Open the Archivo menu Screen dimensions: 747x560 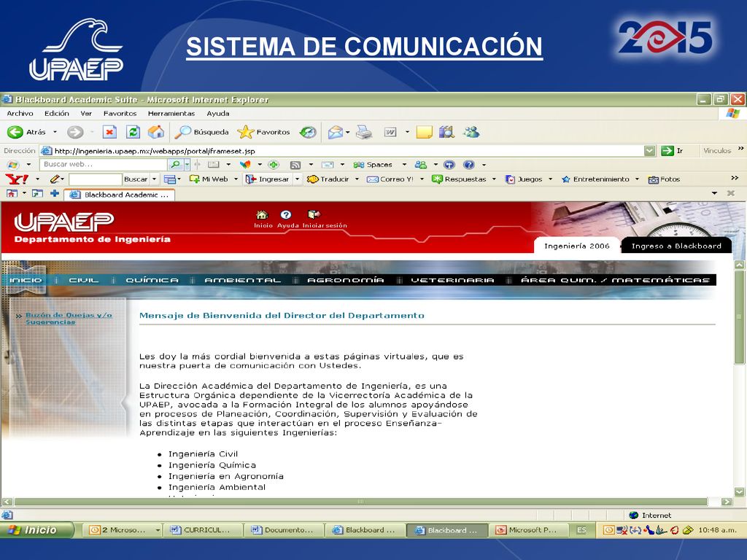coord(20,113)
